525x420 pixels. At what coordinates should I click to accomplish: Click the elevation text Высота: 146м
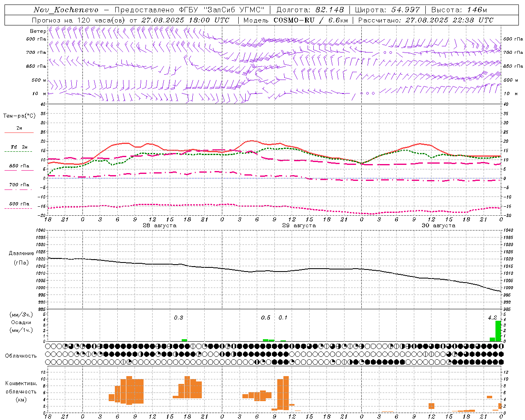459,10
